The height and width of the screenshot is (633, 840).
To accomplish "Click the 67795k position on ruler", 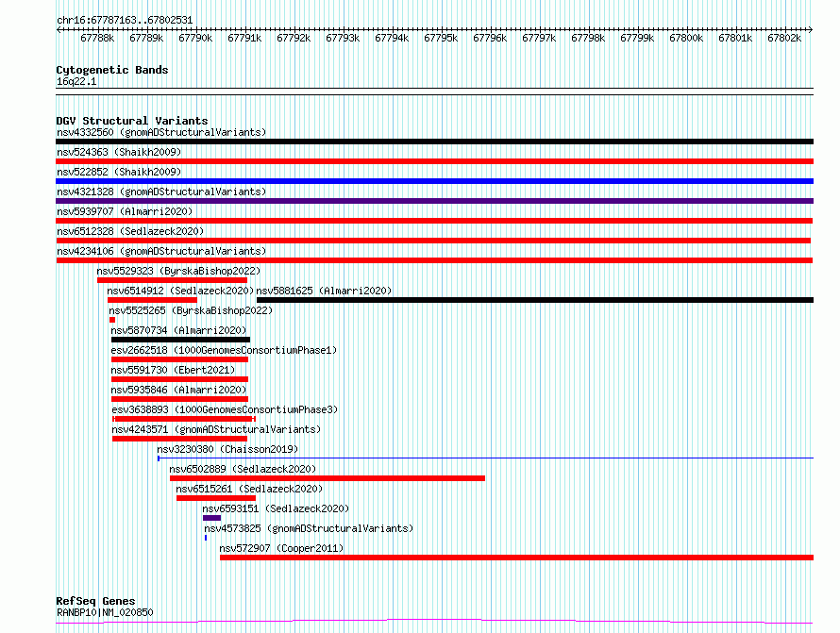I will (441, 38).
